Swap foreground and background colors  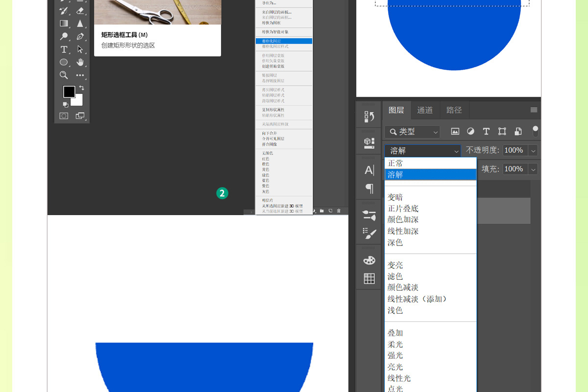pyautogui.click(x=81, y=88)
